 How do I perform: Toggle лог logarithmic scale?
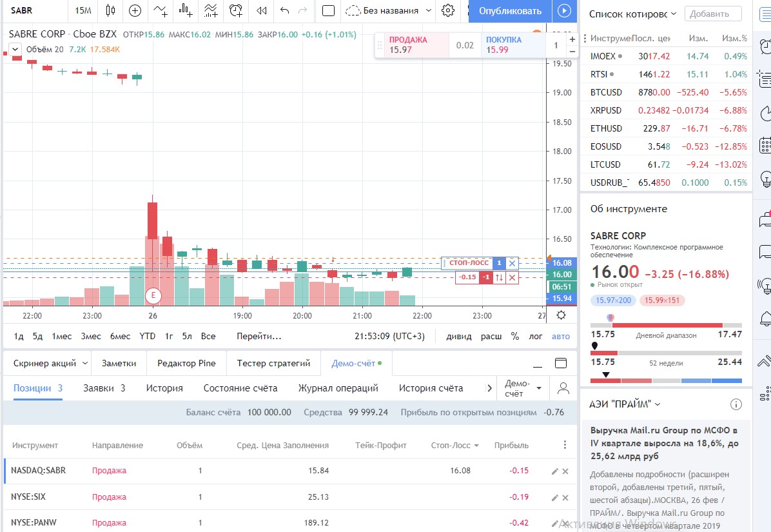(536, 336)
